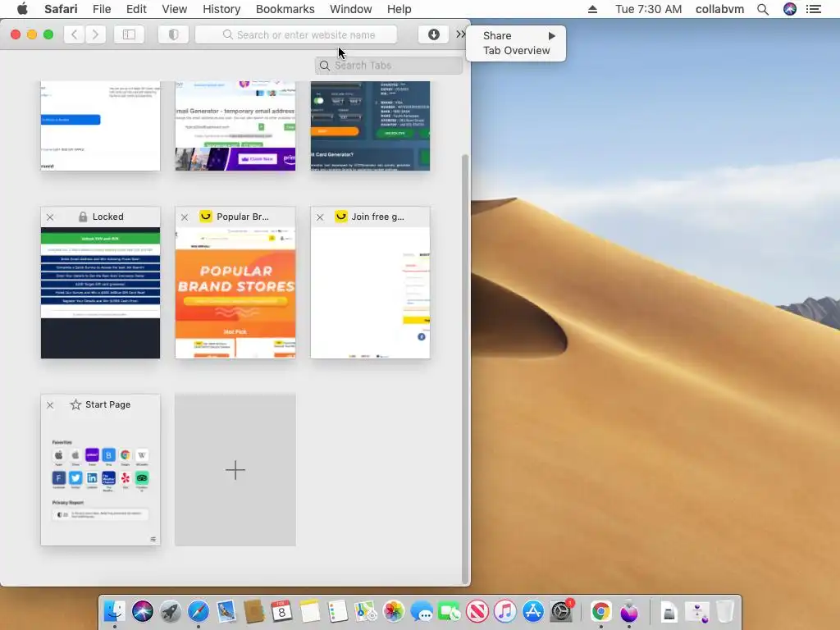Open the email generator tab thumbnail
This screenshot has width=840, height=630.
point(235,126)
